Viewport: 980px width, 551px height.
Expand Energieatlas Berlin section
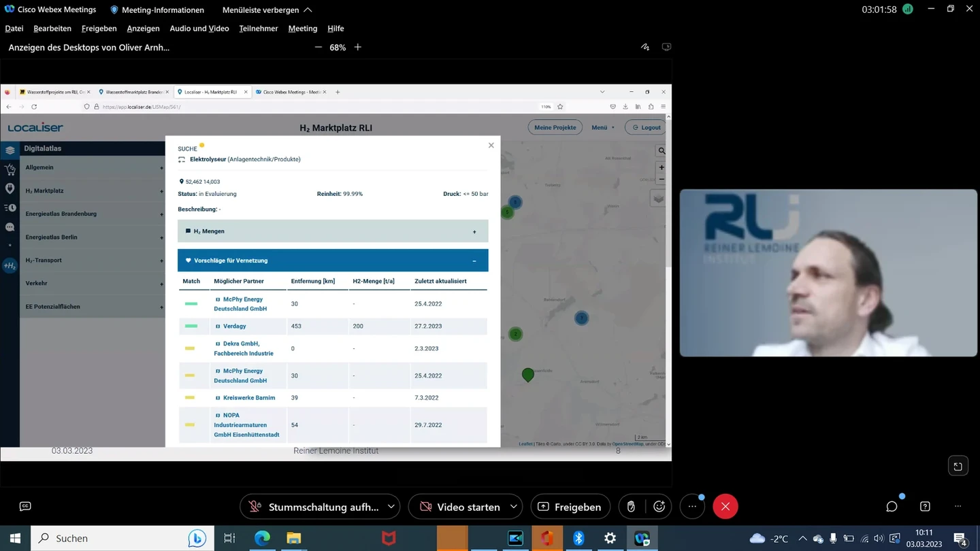point(92,237)
